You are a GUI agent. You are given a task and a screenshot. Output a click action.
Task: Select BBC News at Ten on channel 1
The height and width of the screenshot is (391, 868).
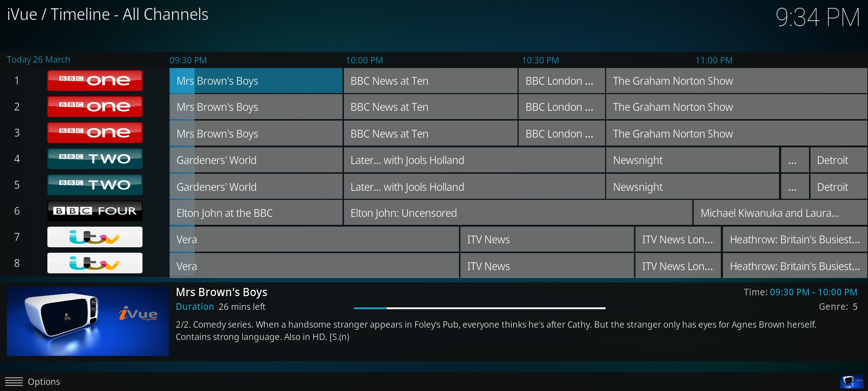coord(430,81)
